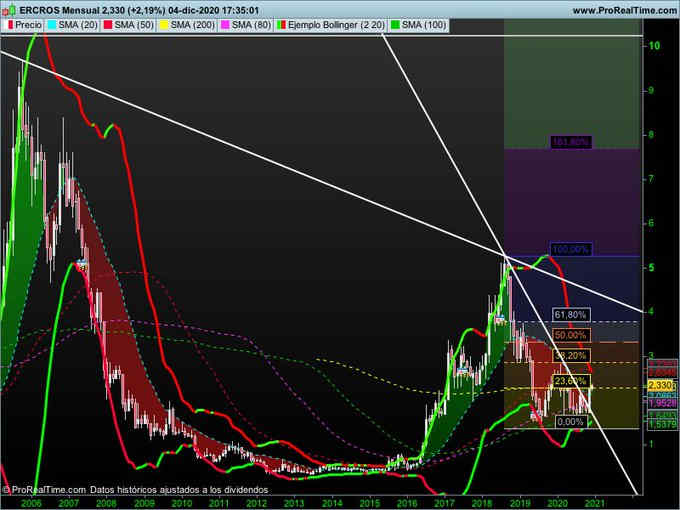Click the 2012 label on time axis
The height and width of the screenshot is (510, 680).
click(x=257, y=503)
